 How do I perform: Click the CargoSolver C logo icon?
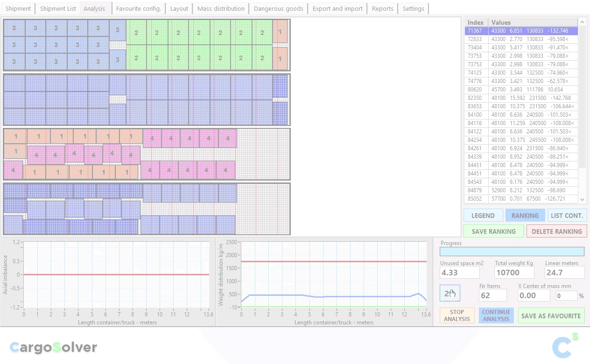pyautogui.click(x=565, y=346)
